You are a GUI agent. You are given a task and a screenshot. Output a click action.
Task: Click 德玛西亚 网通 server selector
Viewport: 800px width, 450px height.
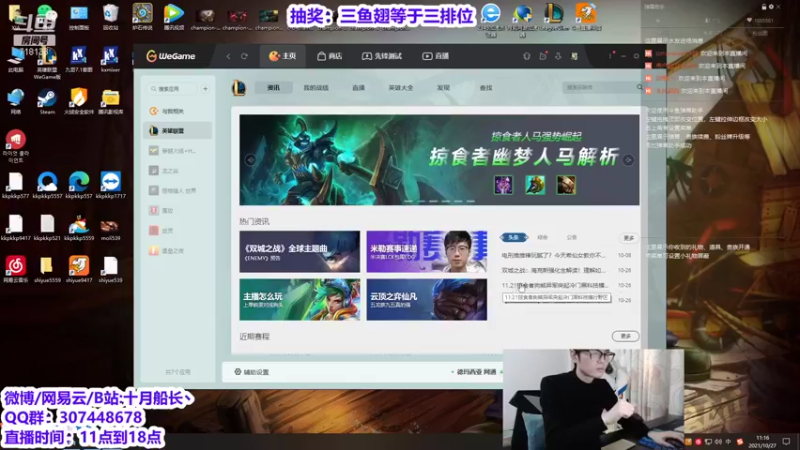pos(475,372)
